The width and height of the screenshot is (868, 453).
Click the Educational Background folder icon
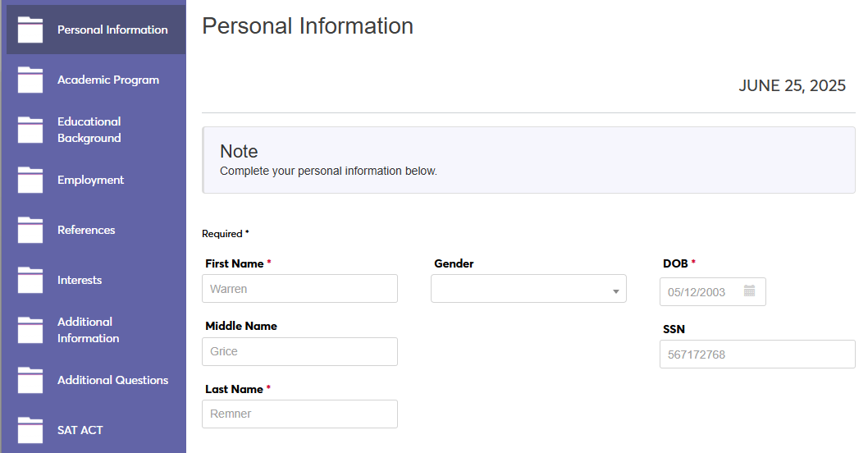[30, 130]
